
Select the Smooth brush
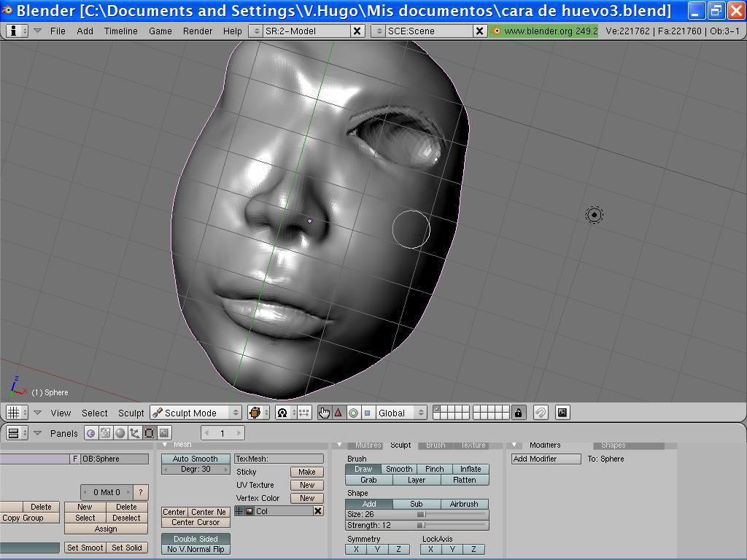tap(399, 469)
